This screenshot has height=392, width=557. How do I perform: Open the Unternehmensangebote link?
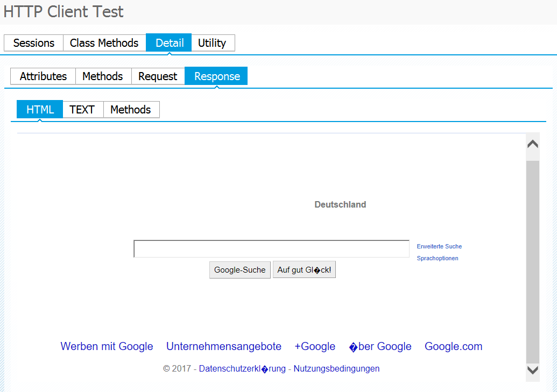point(224,346)
